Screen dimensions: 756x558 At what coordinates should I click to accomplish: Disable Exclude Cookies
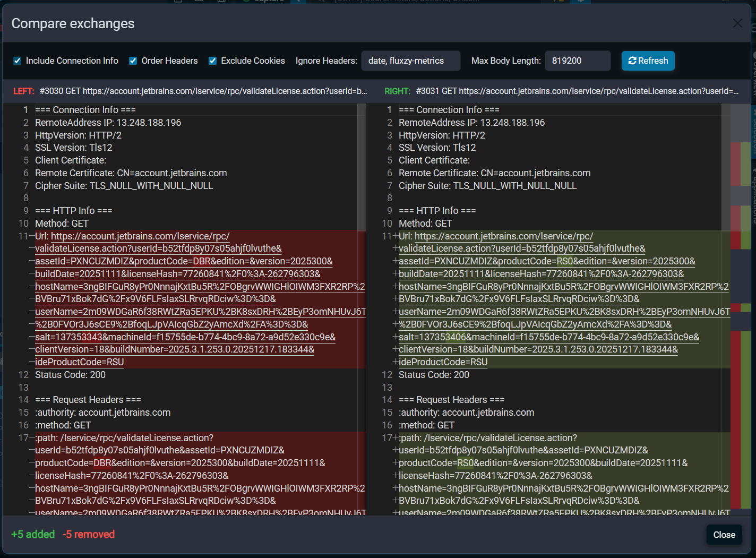click(x=212, y=61)
